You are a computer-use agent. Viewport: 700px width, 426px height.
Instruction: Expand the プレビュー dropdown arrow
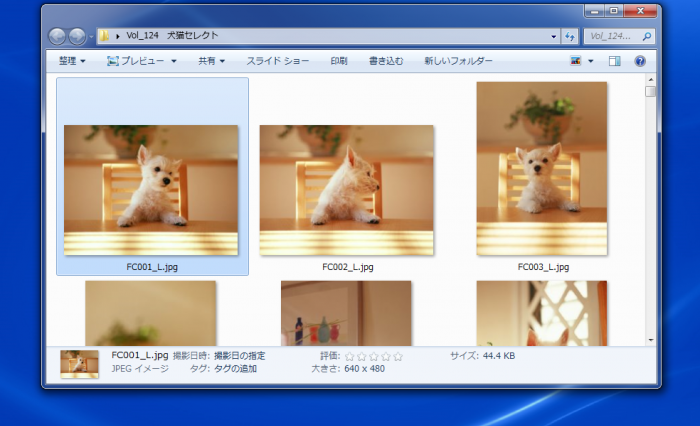click(x=174, y=61)
